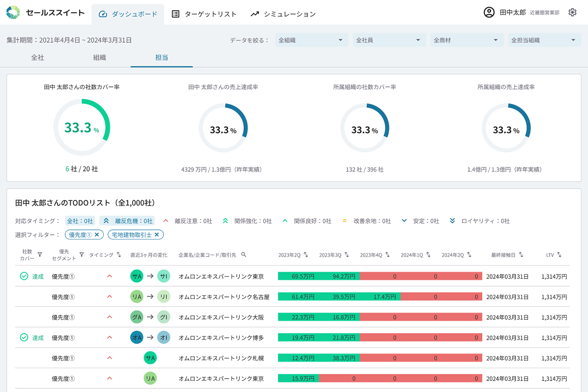Open the 全社員 dropdown
Viewport: 588px width, 392px height.
389,40
